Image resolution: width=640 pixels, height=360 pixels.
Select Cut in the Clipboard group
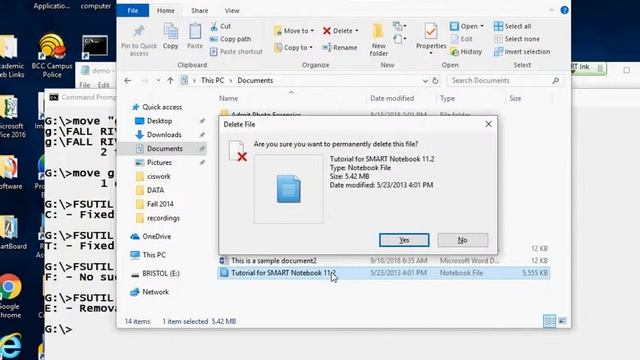coord(221,26)
